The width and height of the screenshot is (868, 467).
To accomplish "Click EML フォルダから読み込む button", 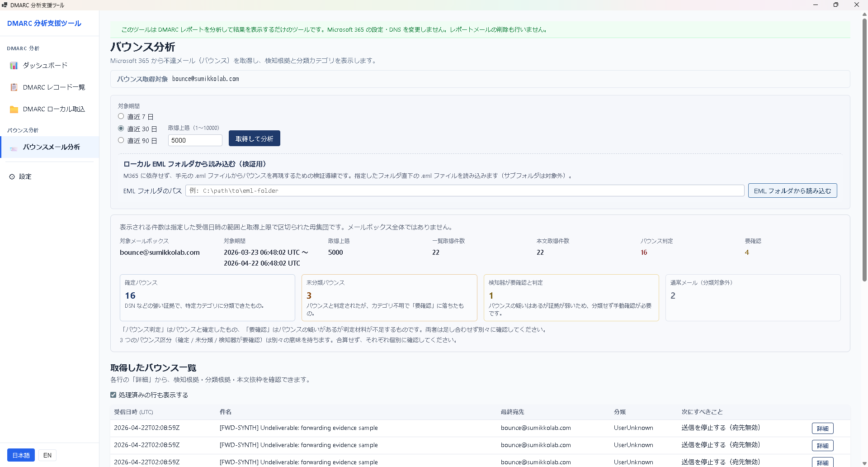I will (793, 191).
